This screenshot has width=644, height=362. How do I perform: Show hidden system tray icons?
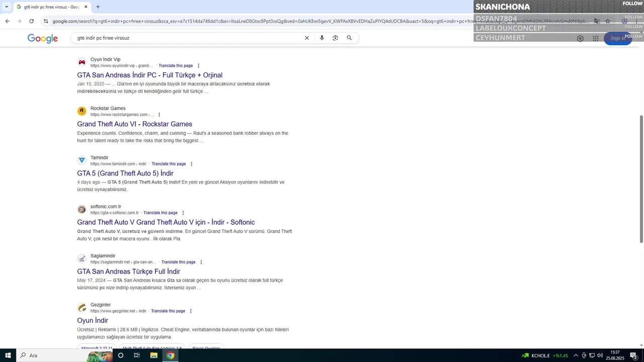tap(576, 355)
